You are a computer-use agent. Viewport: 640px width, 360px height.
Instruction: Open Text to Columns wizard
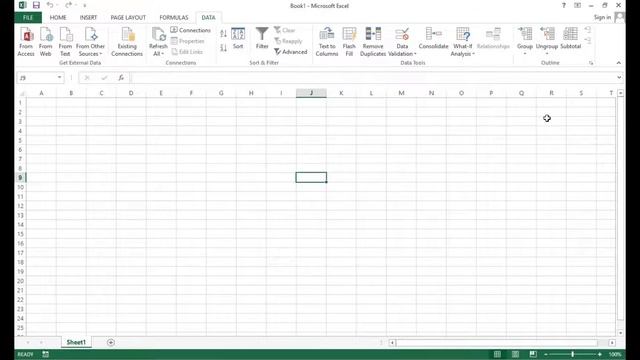(x=327, y=42)
